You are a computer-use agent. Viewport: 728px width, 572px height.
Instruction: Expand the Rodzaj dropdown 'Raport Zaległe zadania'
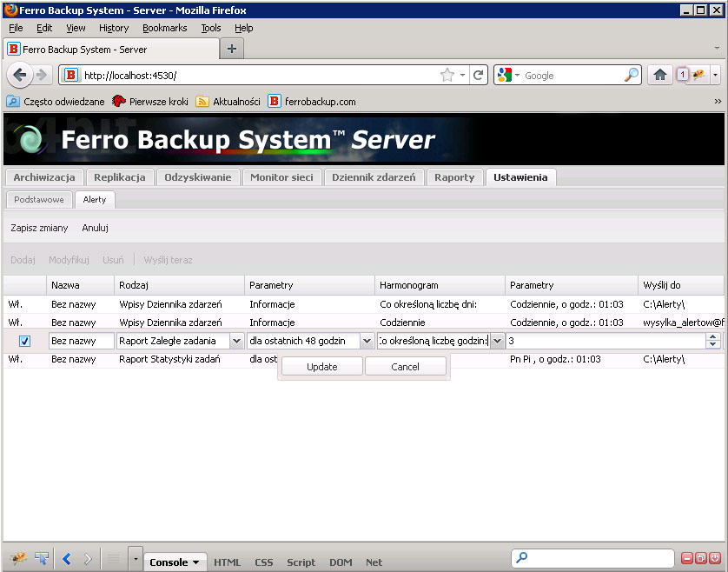point(236,342)
